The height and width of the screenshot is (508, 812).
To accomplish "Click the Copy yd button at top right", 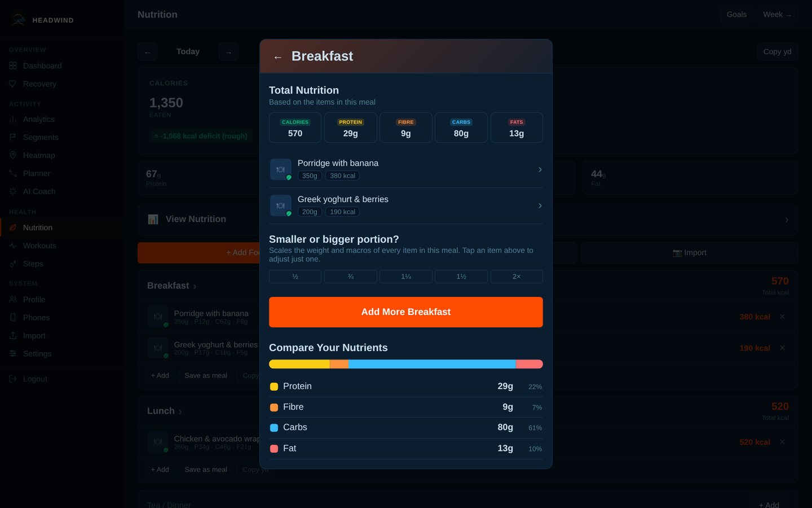I will pyautogui.click(x=777, y=52).
